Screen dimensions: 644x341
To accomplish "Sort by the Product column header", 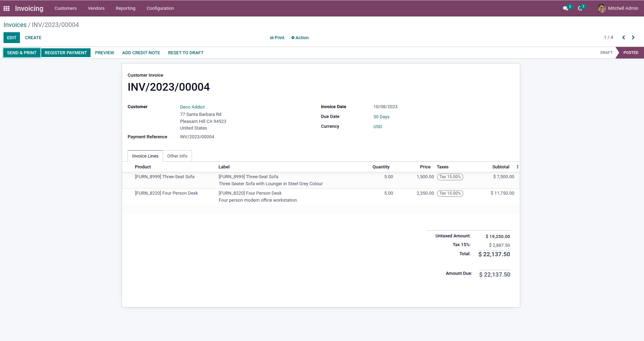I will pos(143,167).
